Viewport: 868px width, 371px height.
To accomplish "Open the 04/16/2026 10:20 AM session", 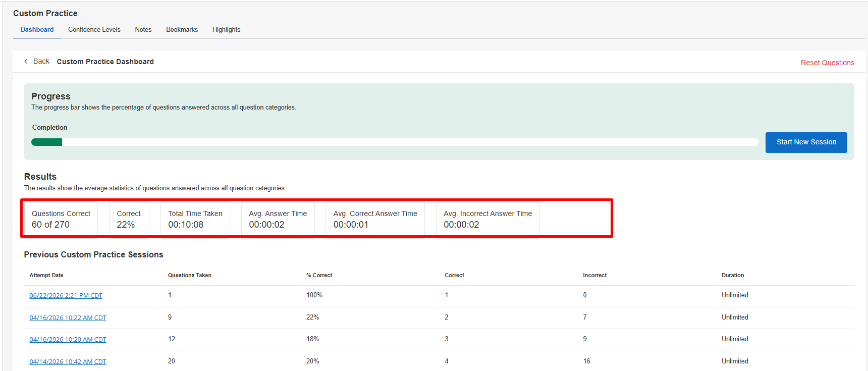I will click(68, 340).
